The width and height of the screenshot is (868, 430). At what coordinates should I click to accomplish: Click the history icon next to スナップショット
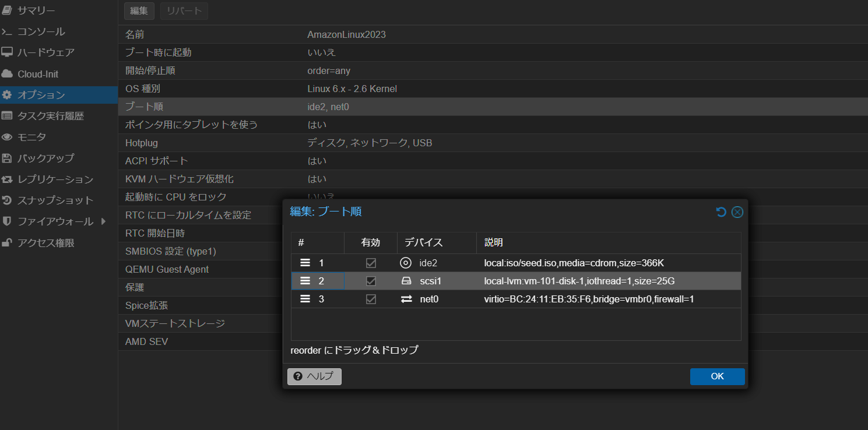coord(7,200)
